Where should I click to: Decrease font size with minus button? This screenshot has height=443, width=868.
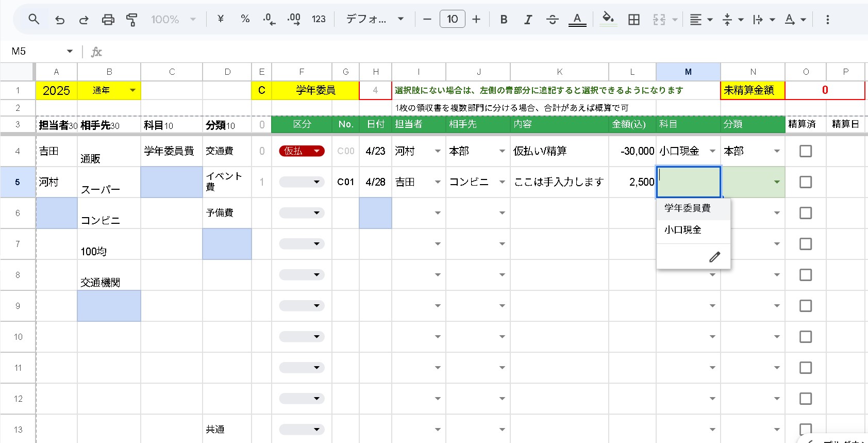coord(427,20)
